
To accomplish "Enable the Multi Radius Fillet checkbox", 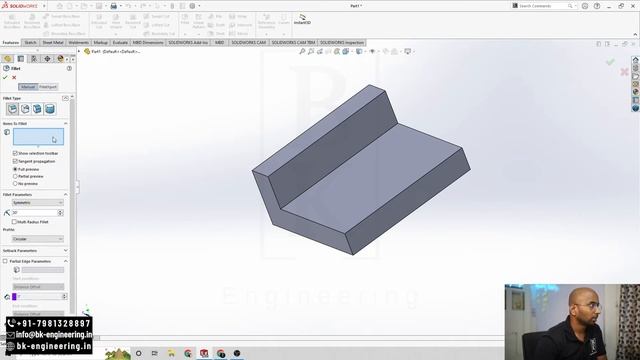I will [14, 222].
